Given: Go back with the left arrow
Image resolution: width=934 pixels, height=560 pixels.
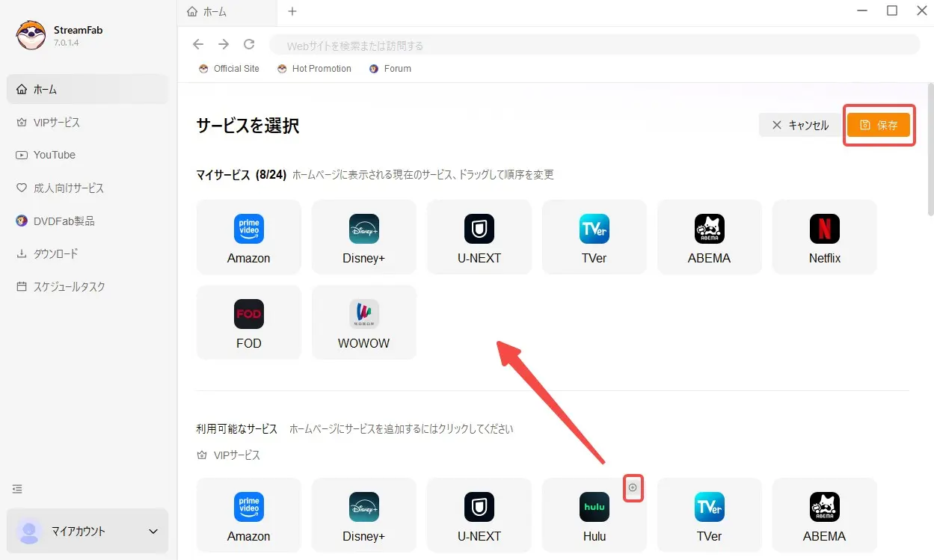Looking at the screenshot, I should 198,45.
